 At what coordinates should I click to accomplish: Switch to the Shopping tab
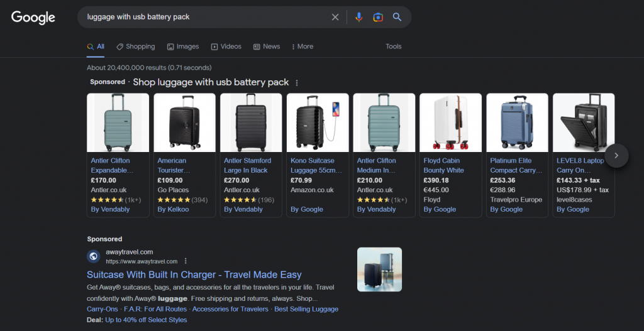click(135, 46)
